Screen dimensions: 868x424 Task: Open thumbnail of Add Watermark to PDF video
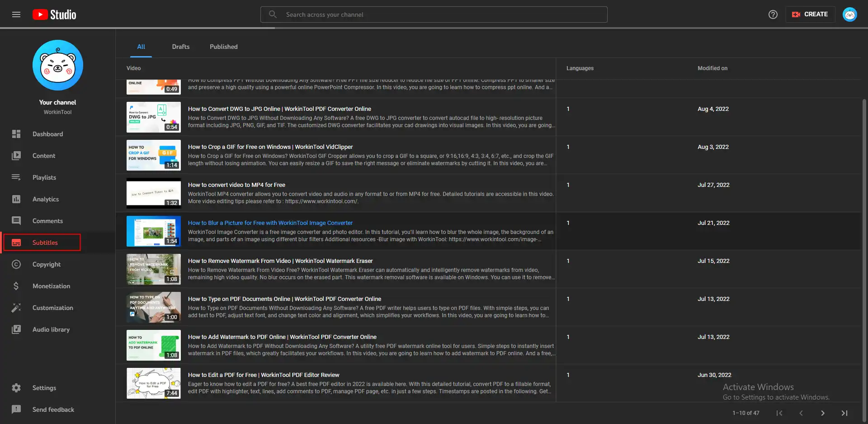click(154, 345)
